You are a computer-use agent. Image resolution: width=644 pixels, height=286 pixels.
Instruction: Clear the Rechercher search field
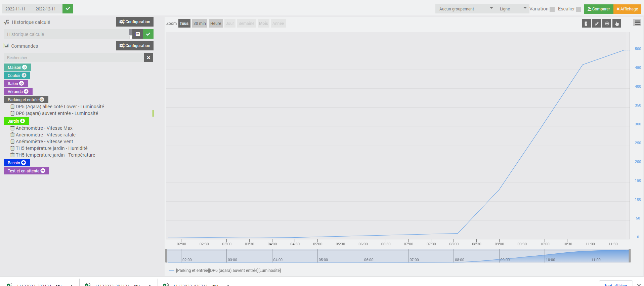click(148, 57)
